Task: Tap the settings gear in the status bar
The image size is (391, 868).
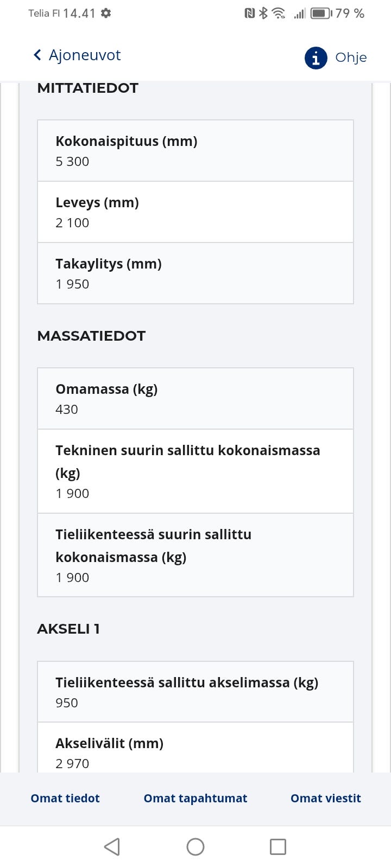Action: 104,13
